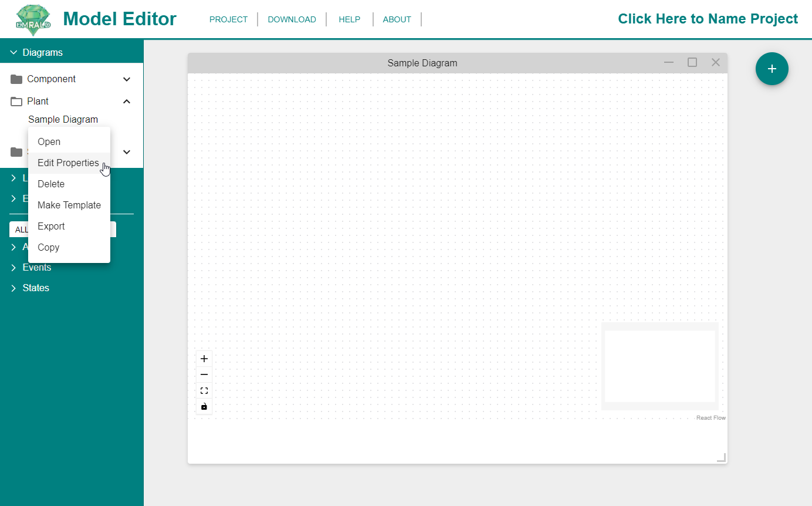Click the Diagrams section label
Screen dimensions: 812x506
42,52
